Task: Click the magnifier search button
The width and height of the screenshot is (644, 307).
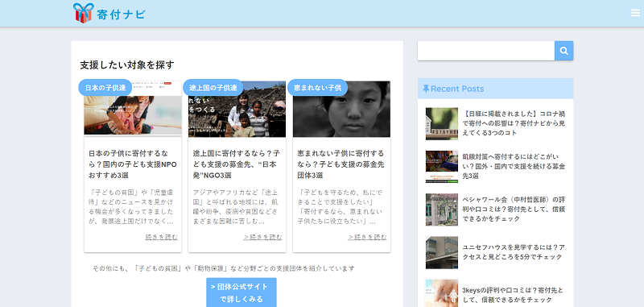Action: [564, 51]
